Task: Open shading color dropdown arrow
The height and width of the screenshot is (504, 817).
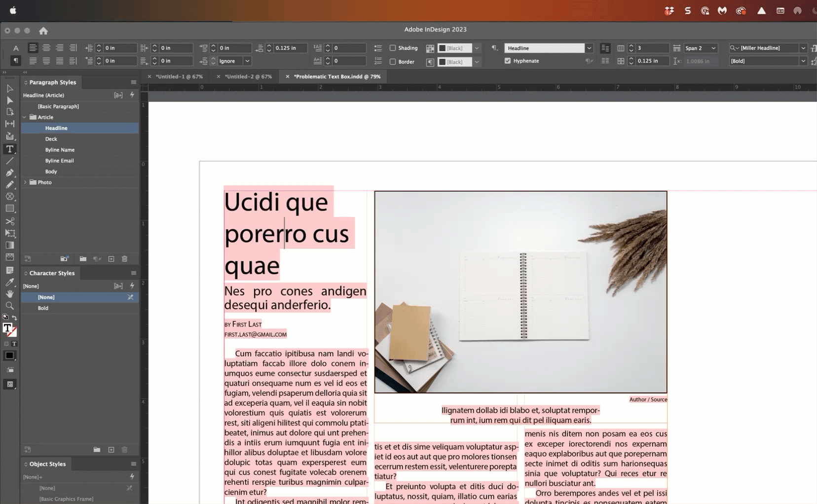Action: click(477, 48)
